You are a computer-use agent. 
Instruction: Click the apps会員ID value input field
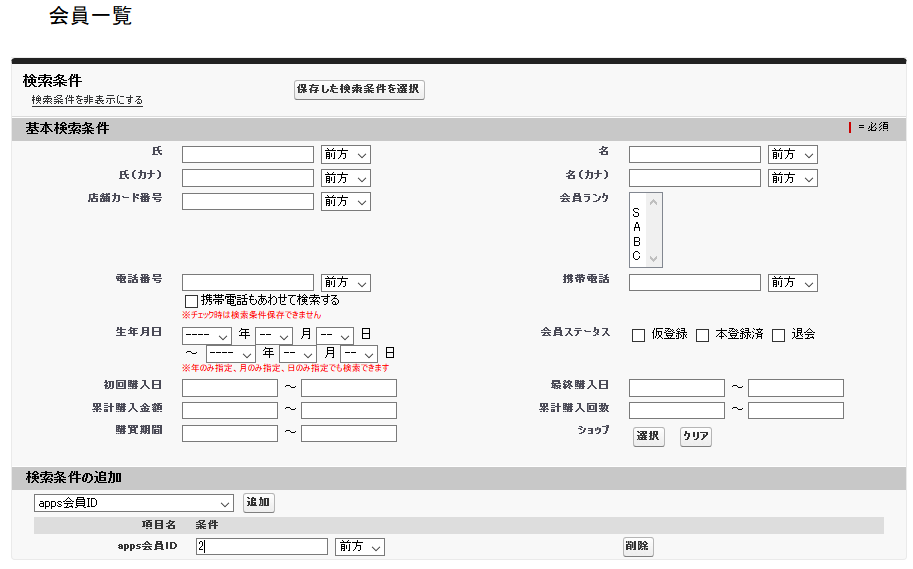pos(261,547)
